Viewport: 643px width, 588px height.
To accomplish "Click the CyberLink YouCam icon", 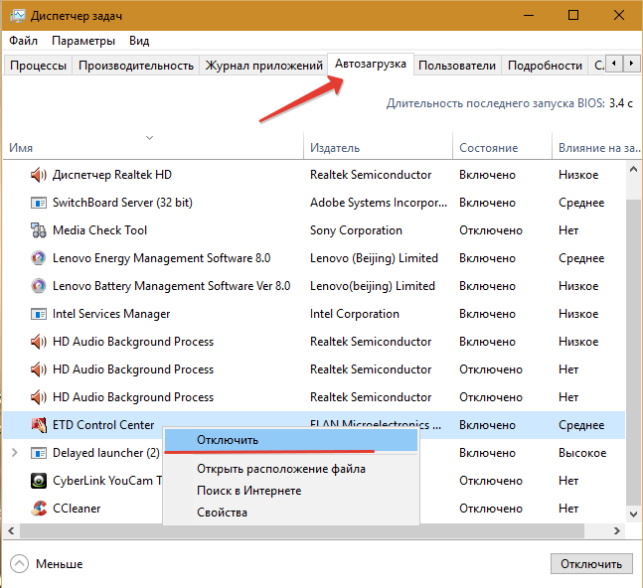I will [39, 481].
